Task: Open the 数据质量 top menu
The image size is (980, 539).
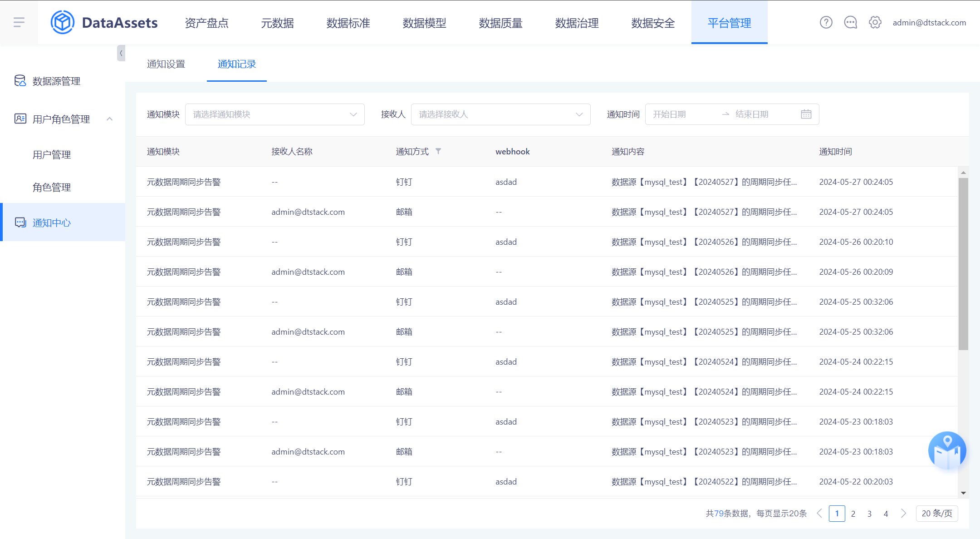Action: pyautogui.click(x=501, y=23)
